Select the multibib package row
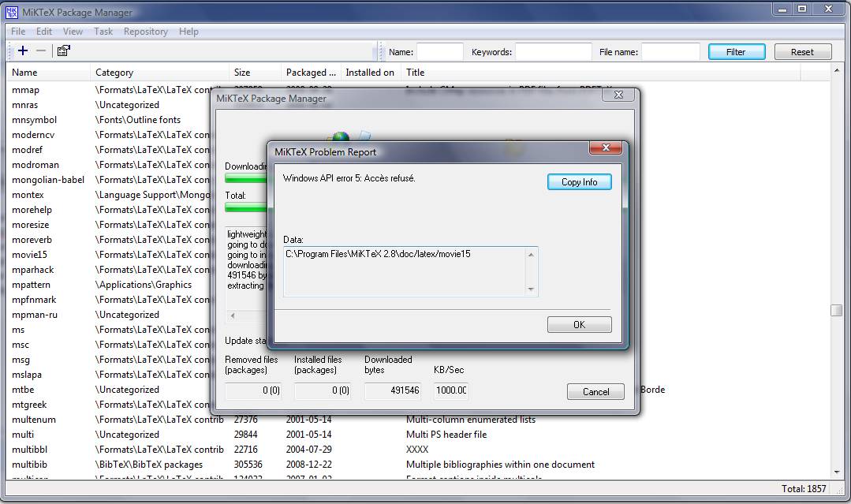 (418, 465)
